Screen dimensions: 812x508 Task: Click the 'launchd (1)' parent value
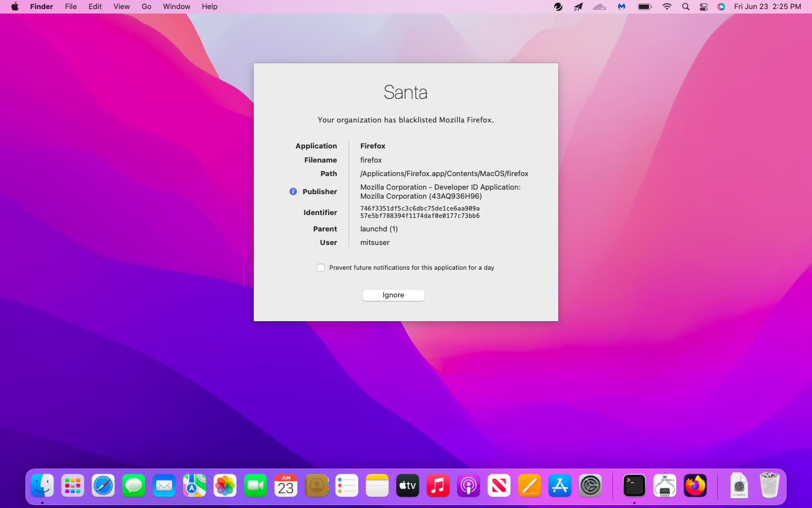(379, 229)
